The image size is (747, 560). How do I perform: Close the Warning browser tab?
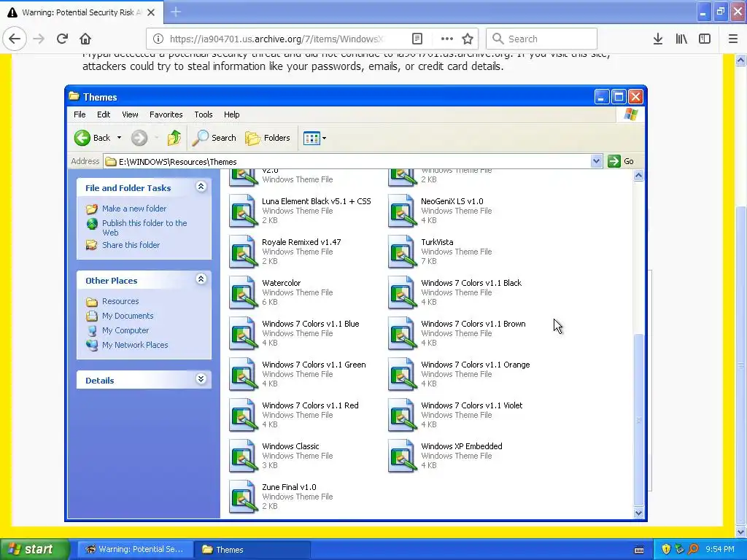(x=151, y=12)
